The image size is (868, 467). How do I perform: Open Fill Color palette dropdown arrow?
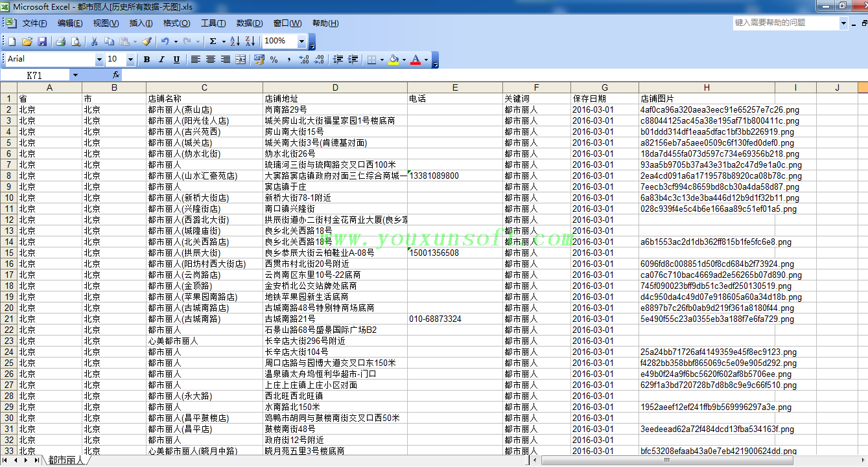pos(404,60)
